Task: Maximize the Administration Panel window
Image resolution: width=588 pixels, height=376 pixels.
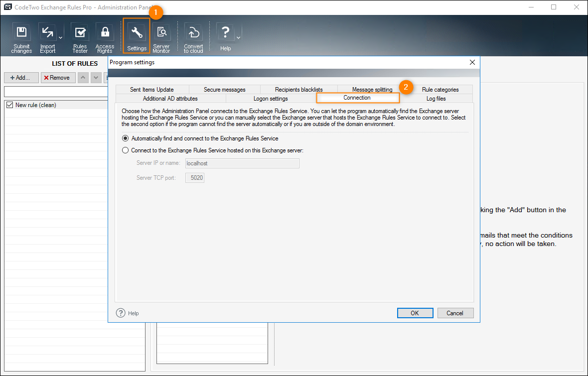Action: [554, 7]
